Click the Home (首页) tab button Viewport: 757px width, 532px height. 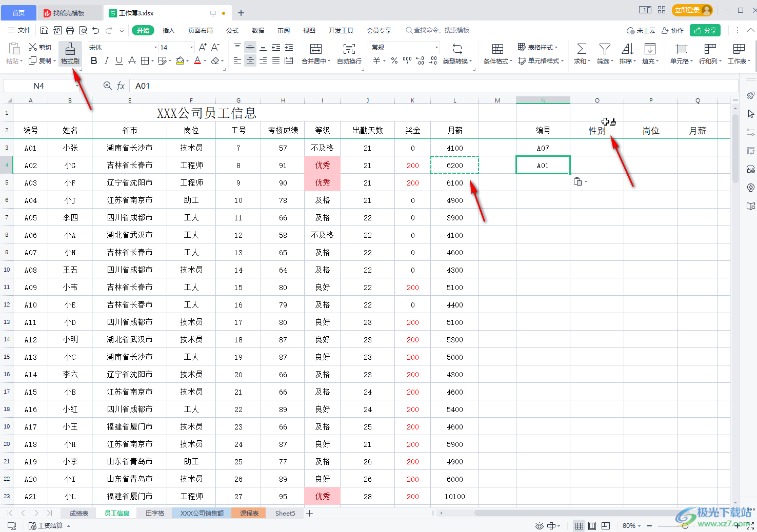18,13
